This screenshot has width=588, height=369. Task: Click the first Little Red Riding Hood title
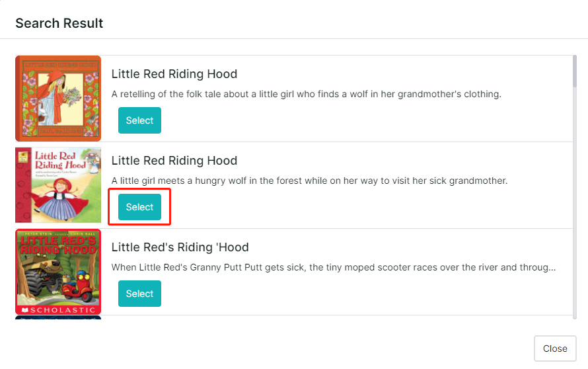pos(174,74)
